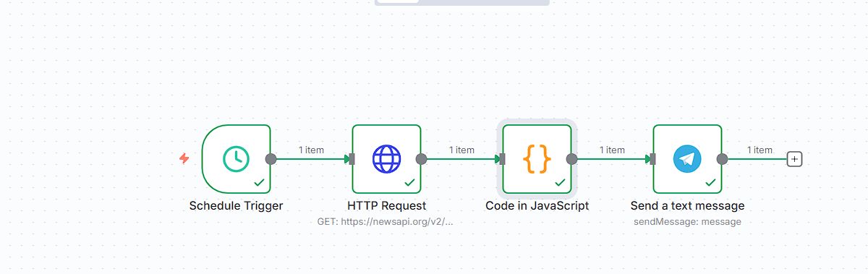The height and width of the screenshot is (274, 868).
Task: Open the Telegram send message node
Action: click(x=687, y=159)
